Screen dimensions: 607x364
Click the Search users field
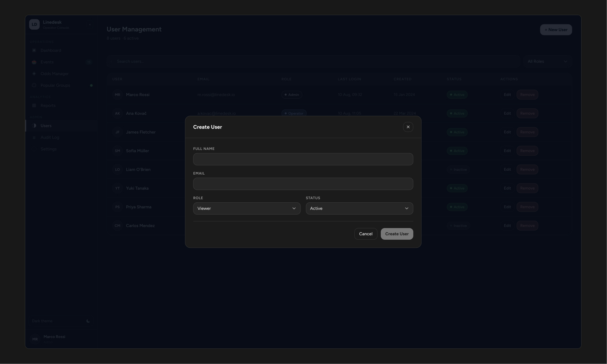313,62
